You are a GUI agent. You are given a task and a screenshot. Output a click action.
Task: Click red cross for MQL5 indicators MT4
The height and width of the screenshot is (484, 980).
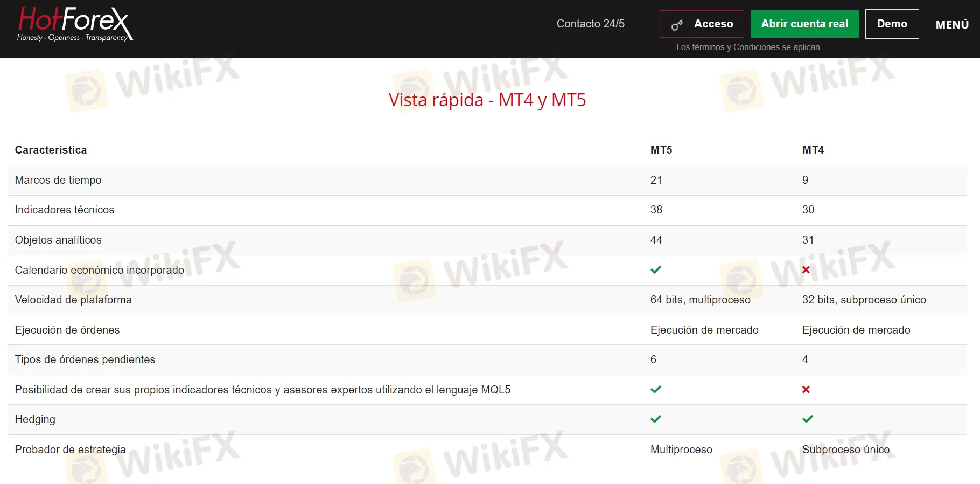coord(806,389)
